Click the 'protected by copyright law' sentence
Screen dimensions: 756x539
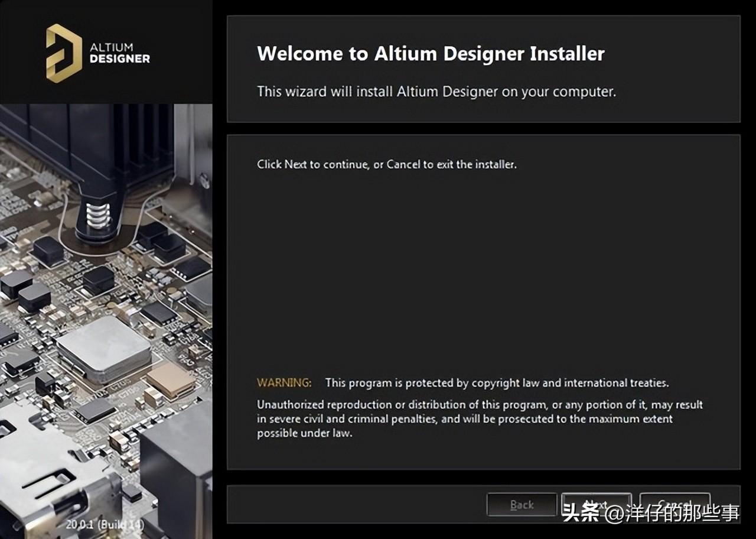(x=497, y=383)
